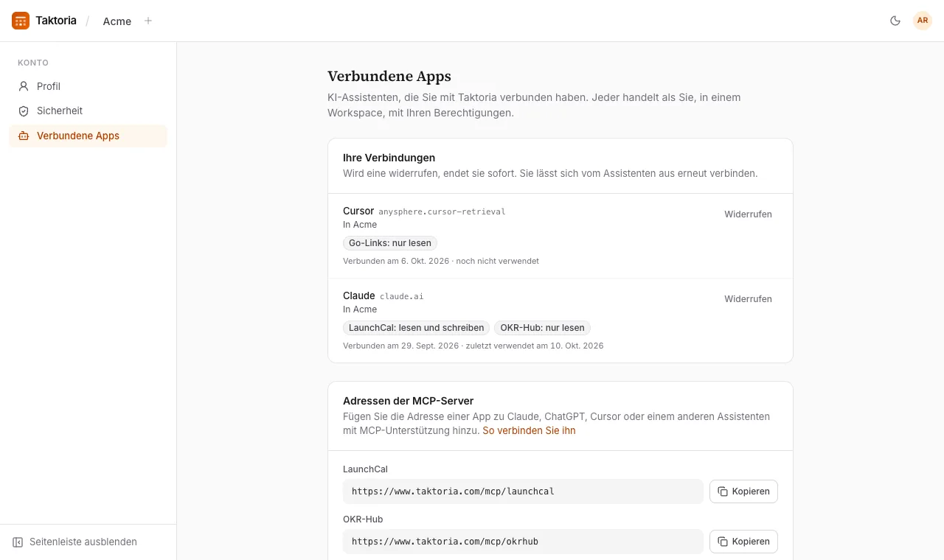The width and height of the screenshot is (944, 560).
Task: Select the Sicherheit shield icon
Action: [24, 111]
